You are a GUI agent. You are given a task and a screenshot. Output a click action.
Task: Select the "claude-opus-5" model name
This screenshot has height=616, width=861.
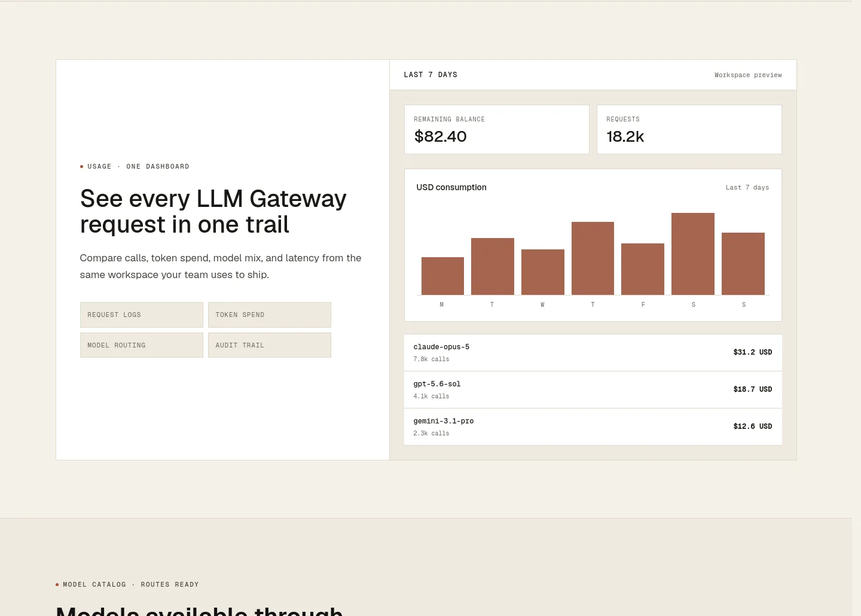[441, 347]
